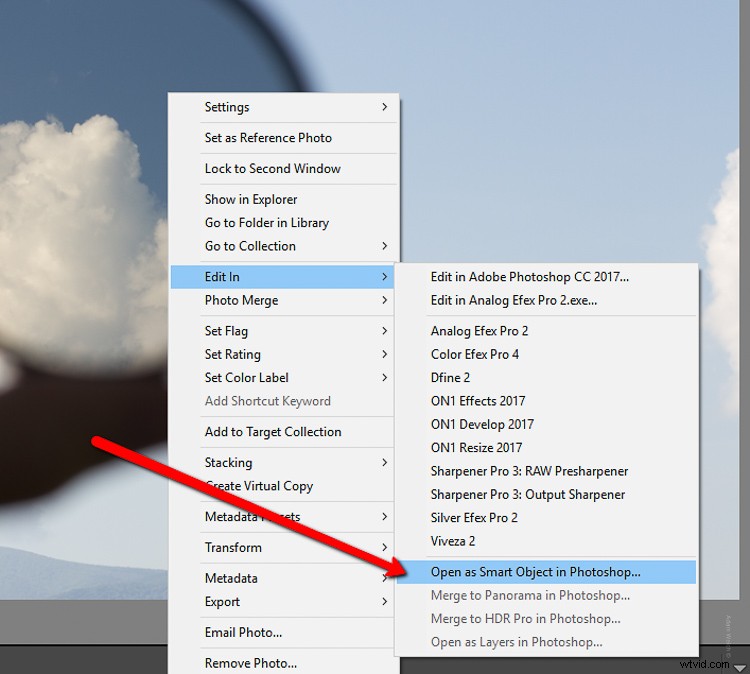
Task: Click the disabled Add Shortcut Keyword entry
Action: (x=282, y=401)
